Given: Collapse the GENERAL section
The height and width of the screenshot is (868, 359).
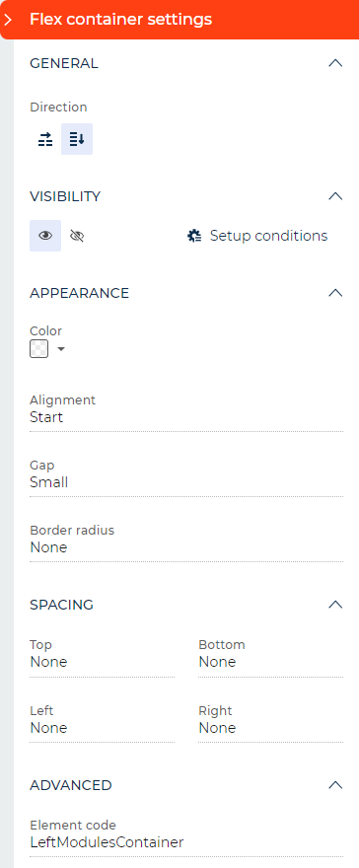Looking at the screenshot, I should pos(335,63).
